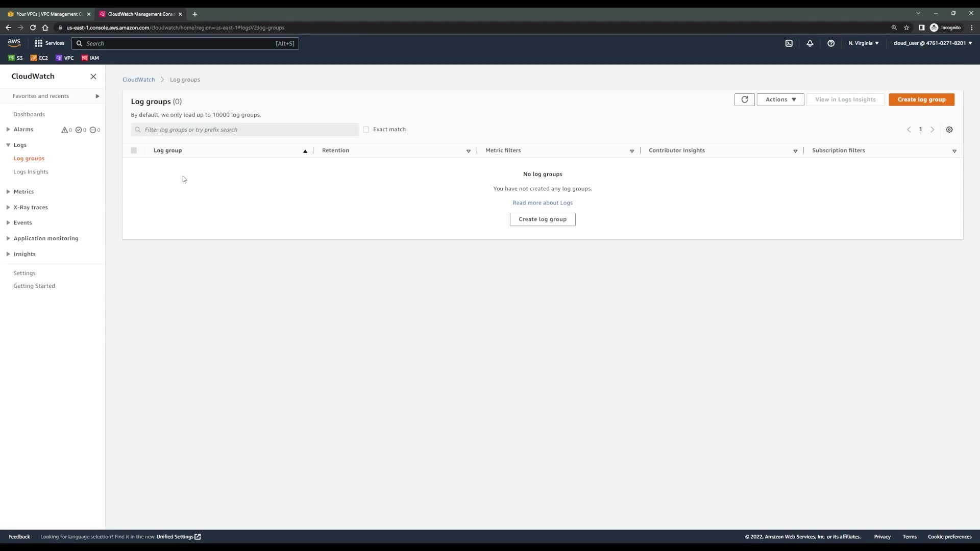
Task: Open the help question mark icon
Action: 830,43
